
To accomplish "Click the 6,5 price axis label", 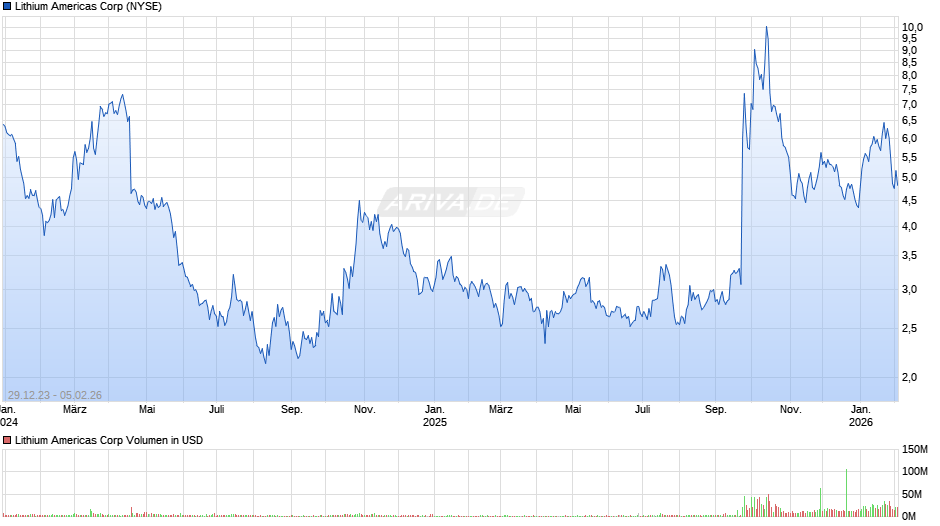I will click(909, 121).
